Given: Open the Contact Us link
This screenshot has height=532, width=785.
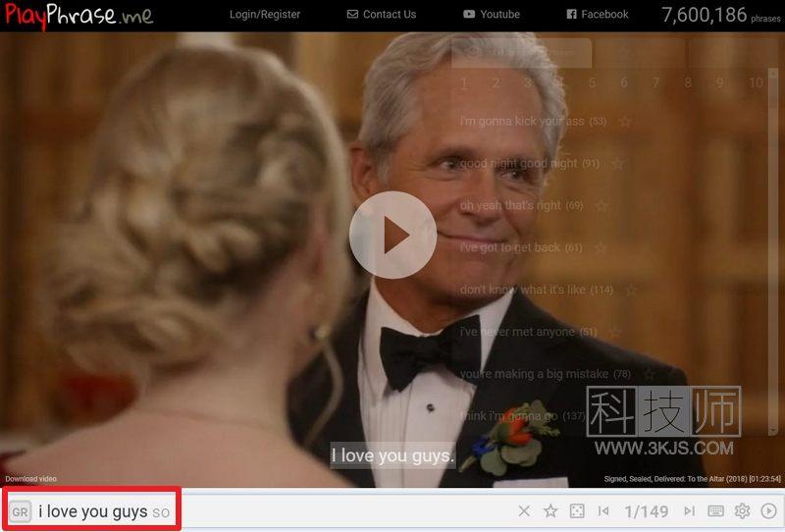Looking at the screenshot, I should click(x=382, y=15).
